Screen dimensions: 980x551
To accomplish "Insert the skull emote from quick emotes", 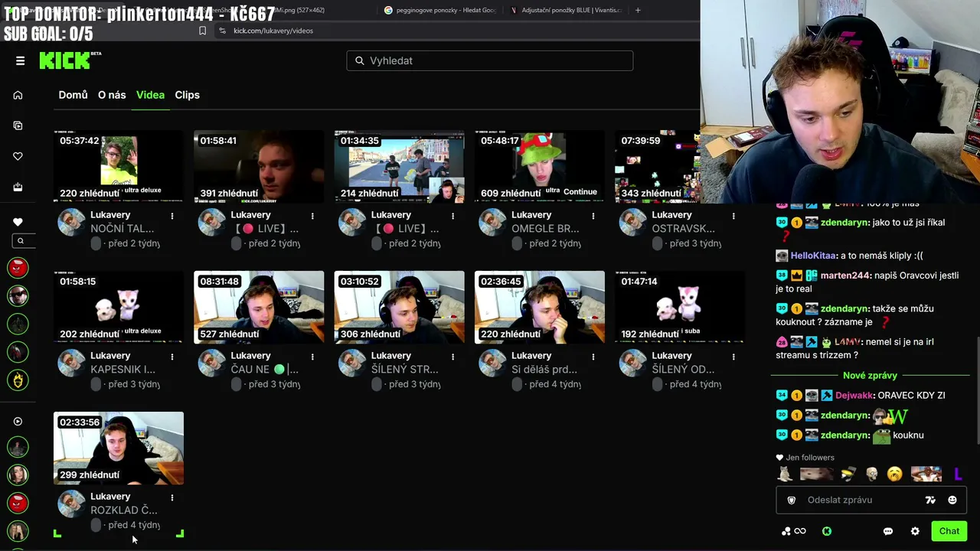I will (871, 474).
